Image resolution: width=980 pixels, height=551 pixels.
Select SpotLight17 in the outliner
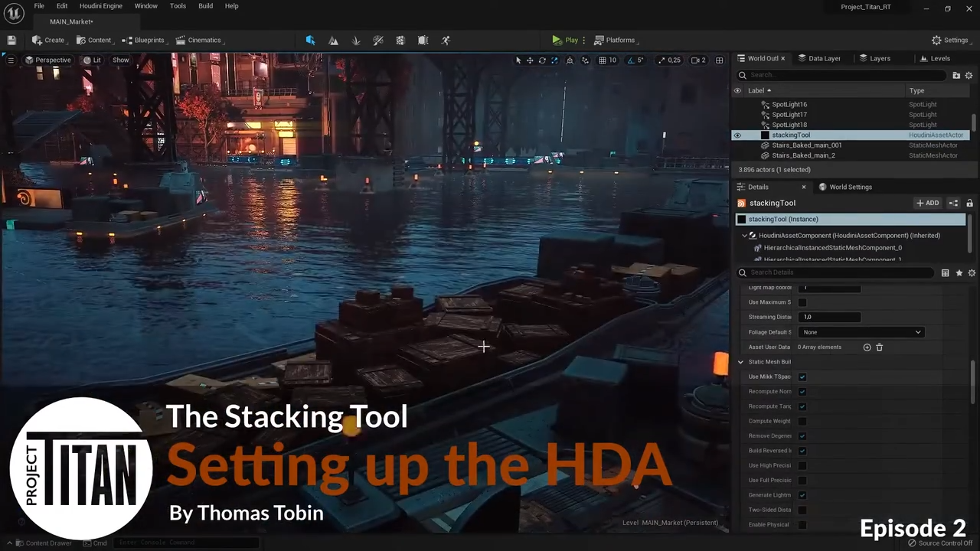click(789, 115)
